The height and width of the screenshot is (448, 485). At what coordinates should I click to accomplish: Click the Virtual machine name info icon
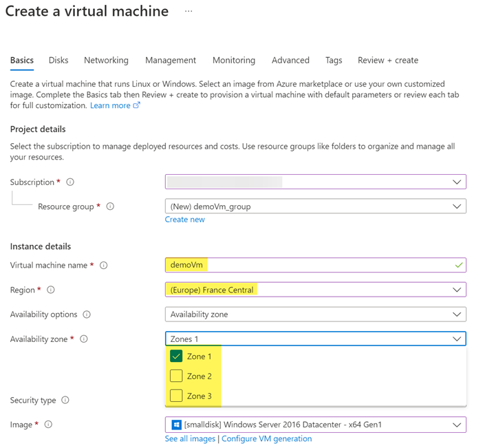pos(104,265)
